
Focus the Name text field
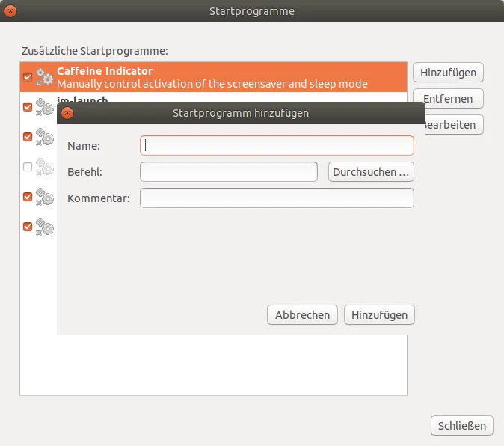(x=277, y=145)
